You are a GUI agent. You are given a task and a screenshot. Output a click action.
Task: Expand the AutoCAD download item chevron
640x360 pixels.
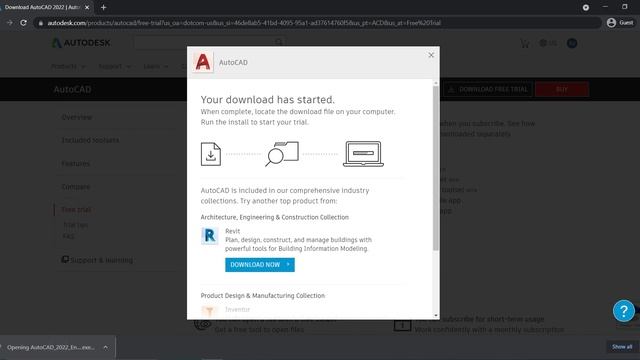[x=106, y=347]
